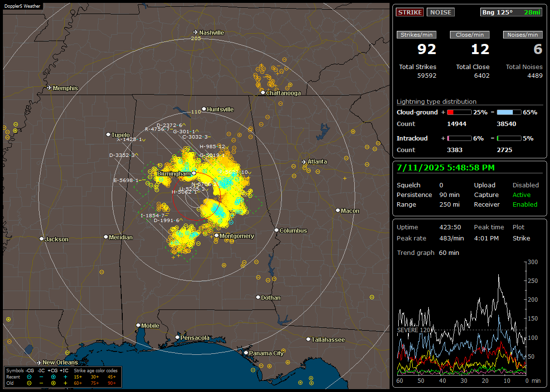Screen dimensions: 550x392
Task: Click the red positive cloud-ground percentage bar
Action: (459, 112)
